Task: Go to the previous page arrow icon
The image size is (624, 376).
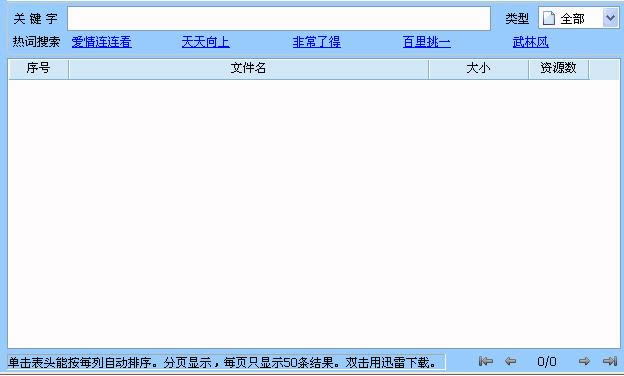Action: tap(510, 361)
